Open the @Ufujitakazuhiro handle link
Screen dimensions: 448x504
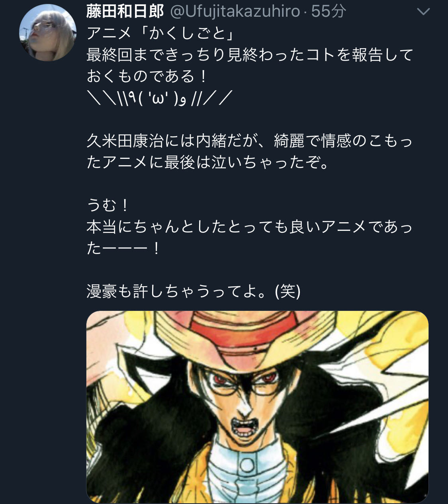pos(235,11)
